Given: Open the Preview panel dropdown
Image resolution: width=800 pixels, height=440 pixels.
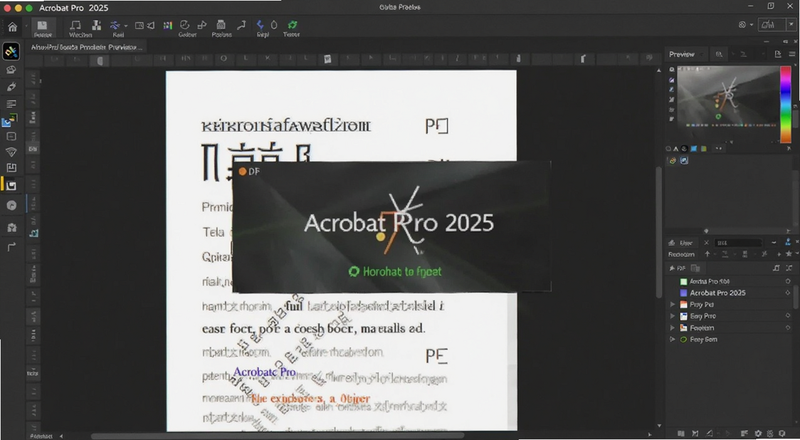Looking at the screenshot, I should coord(702,54).
